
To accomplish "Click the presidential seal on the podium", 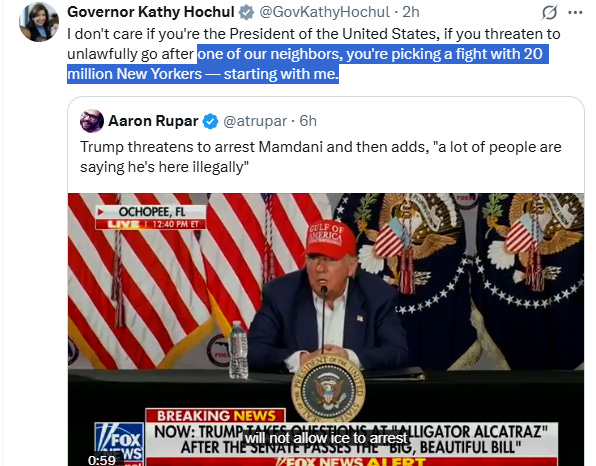I will coord(328,388).
